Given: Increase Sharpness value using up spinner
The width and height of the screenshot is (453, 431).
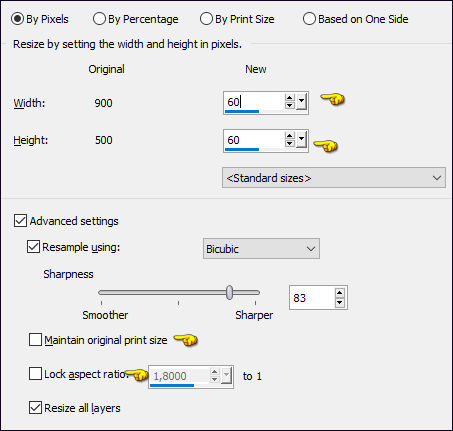Looking at the screenshot, I should click(339, 293).
